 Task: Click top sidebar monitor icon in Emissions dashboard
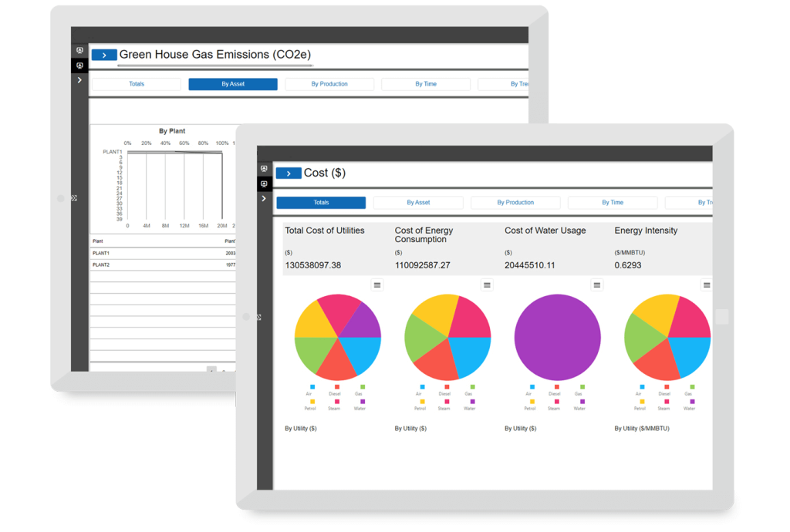point(79,50)
